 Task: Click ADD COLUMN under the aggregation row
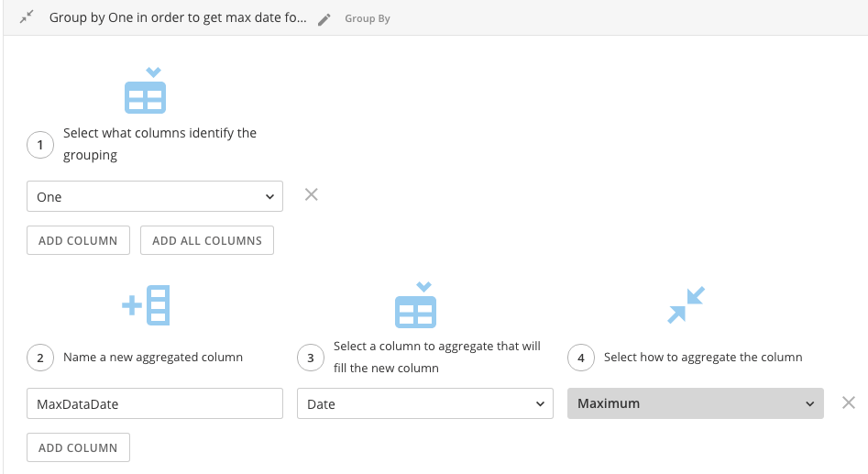click(78, 447)
